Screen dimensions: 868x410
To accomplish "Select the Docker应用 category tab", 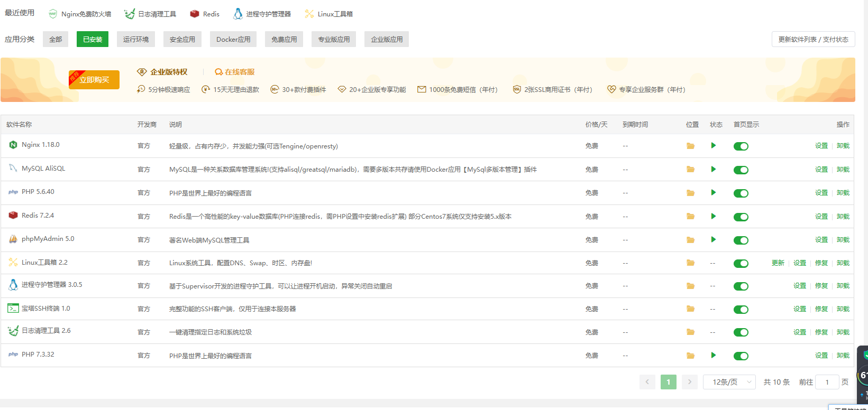I will (233, 39).
